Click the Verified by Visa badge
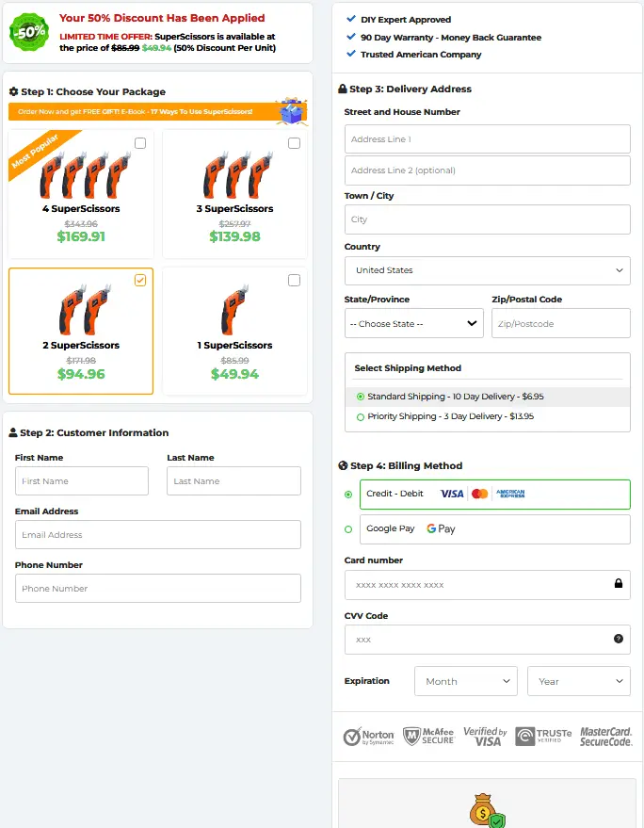This screenshot has height=828, width=644. (x=485, y=736)
